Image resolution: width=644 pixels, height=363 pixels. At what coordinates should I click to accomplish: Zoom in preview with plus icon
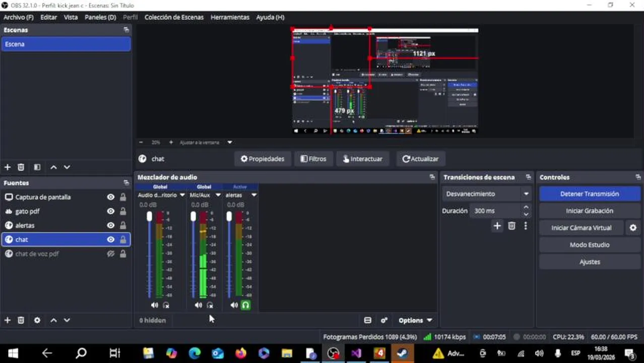tap(171, 143)
